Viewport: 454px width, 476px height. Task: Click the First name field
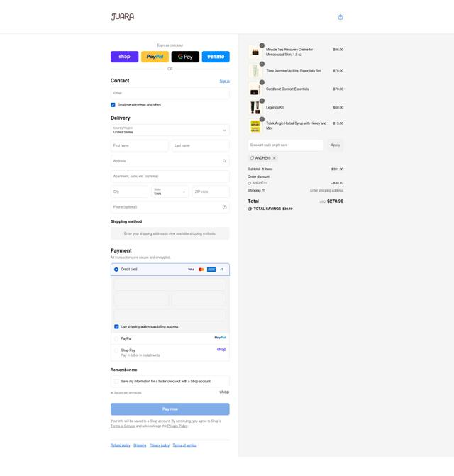(139, 145)
